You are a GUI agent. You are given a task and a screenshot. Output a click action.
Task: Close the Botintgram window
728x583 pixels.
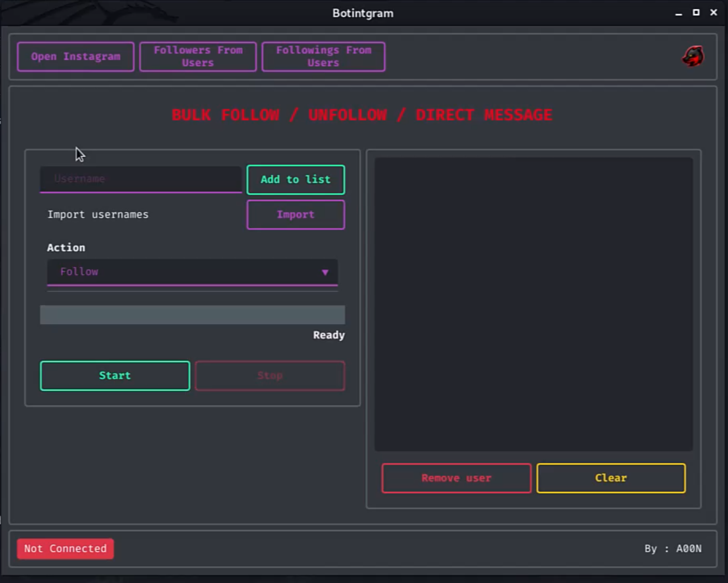tap(713, 13)
